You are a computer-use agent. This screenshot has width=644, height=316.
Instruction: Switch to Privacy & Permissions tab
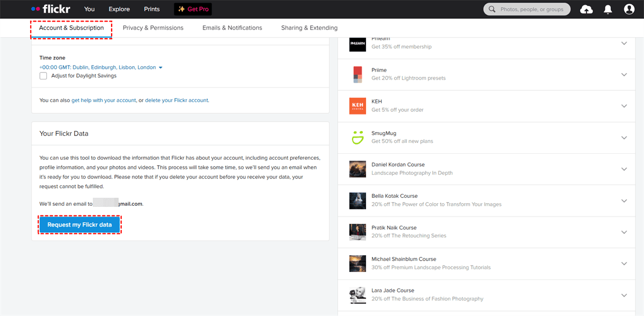pyautogui.click(x=153, y=28)
